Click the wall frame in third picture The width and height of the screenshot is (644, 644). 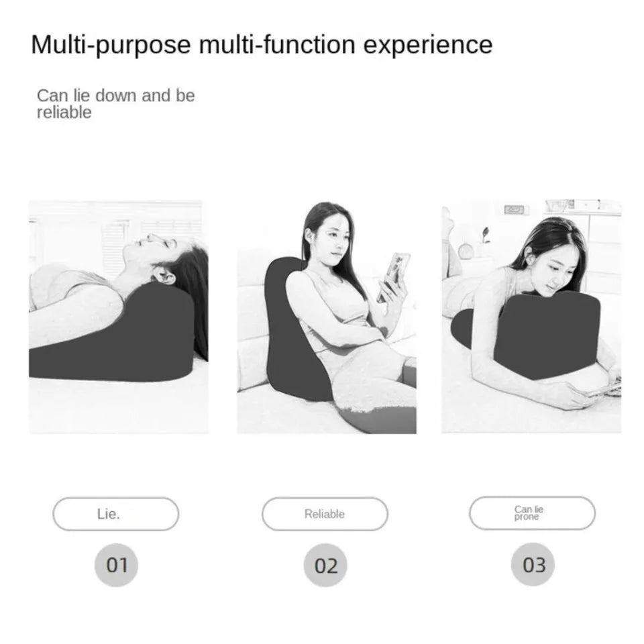pyautogui.click(x=514, y=209)
